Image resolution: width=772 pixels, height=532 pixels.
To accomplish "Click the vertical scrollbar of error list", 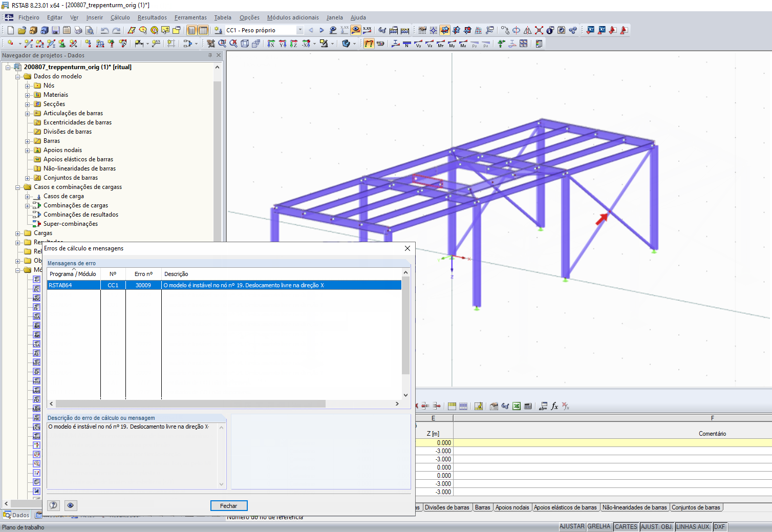I will (405, 326).
